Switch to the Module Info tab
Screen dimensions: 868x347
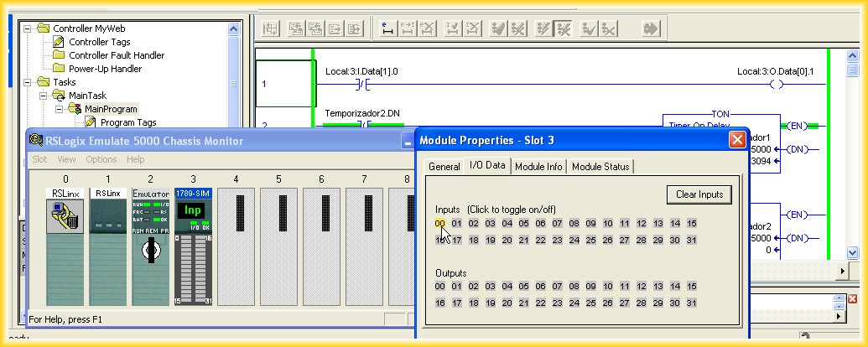(x=538, y=166)
